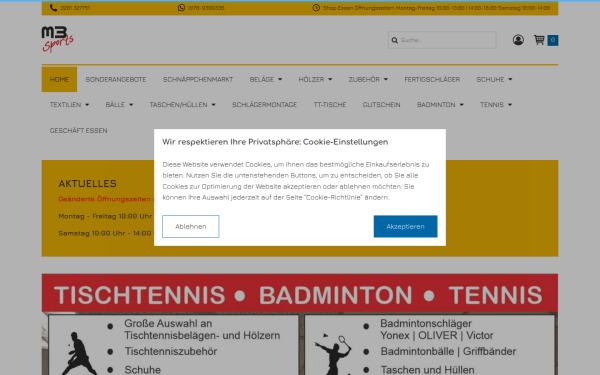600x375 pixels.
Task: Accept cookies with Akzeptieren button
Action: tap(405, 227)
